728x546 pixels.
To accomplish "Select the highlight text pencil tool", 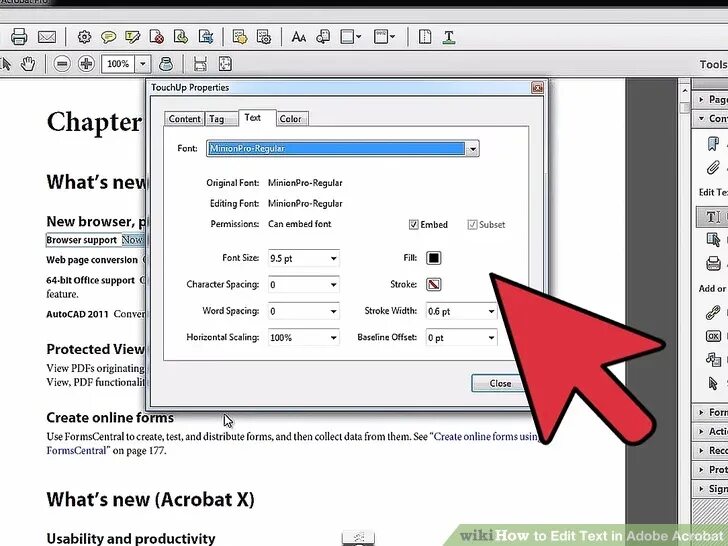I will tap(132, 37).
